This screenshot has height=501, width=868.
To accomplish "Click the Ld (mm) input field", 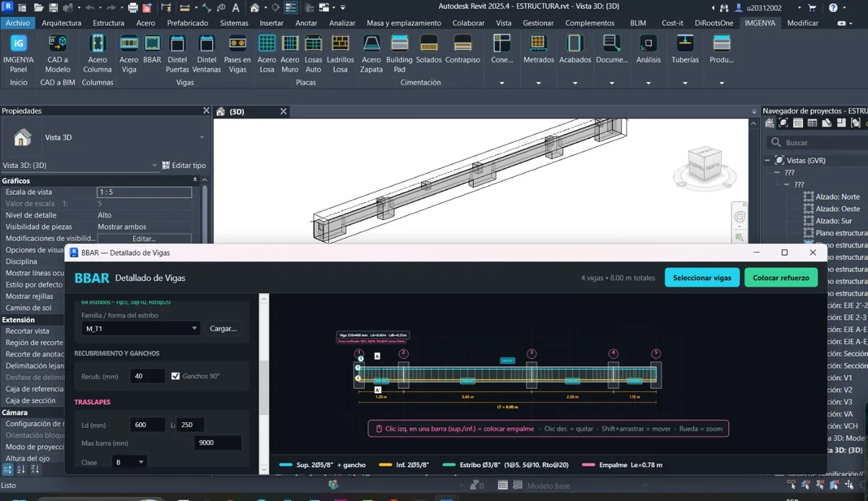I will point(148,425).
